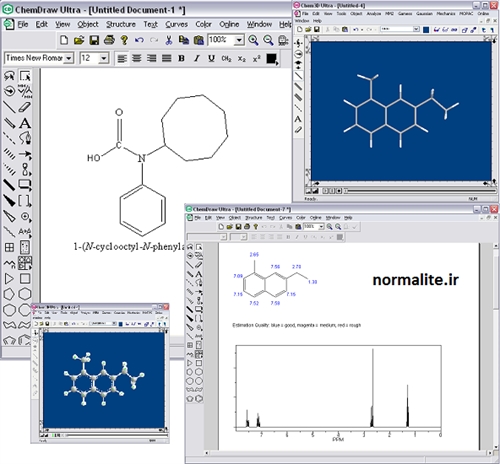This screenshot has height=464, width=500.
Task: Open the Online menu in main ChemDraw window
Action: [229, 24]
